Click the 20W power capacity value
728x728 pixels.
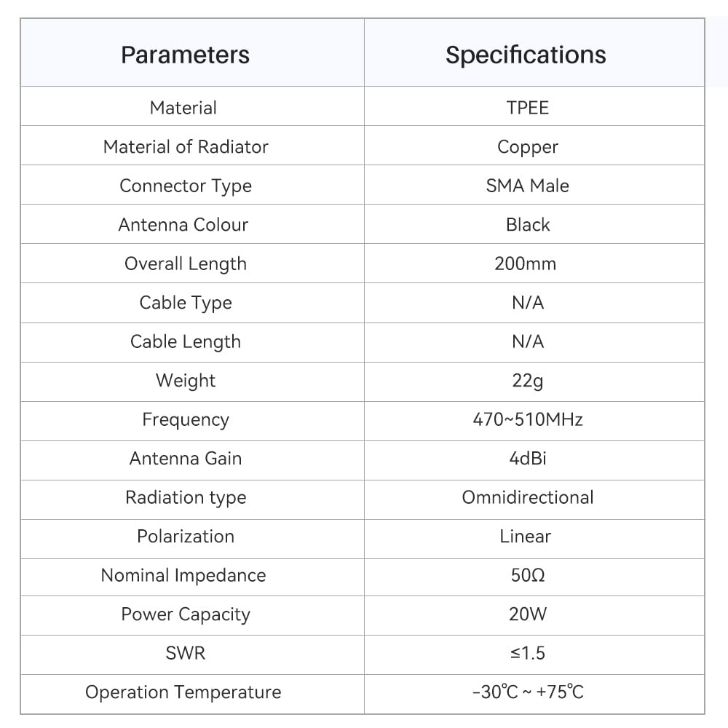(x=527, y=614)
